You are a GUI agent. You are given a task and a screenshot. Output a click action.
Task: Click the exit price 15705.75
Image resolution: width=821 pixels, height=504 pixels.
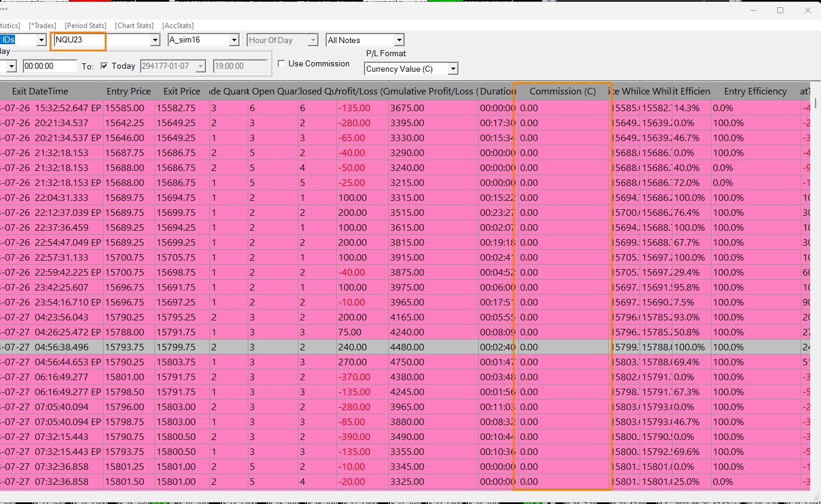[x=176, y=258]
